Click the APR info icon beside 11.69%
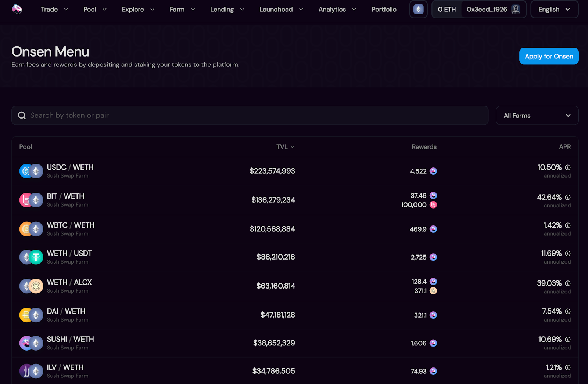This screenshot has height=384, width=588. (x=568, y=254)
